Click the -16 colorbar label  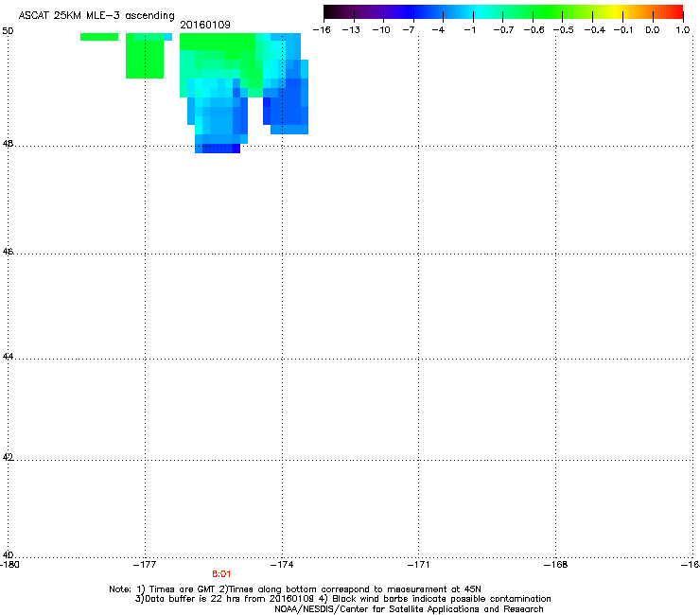322,30
